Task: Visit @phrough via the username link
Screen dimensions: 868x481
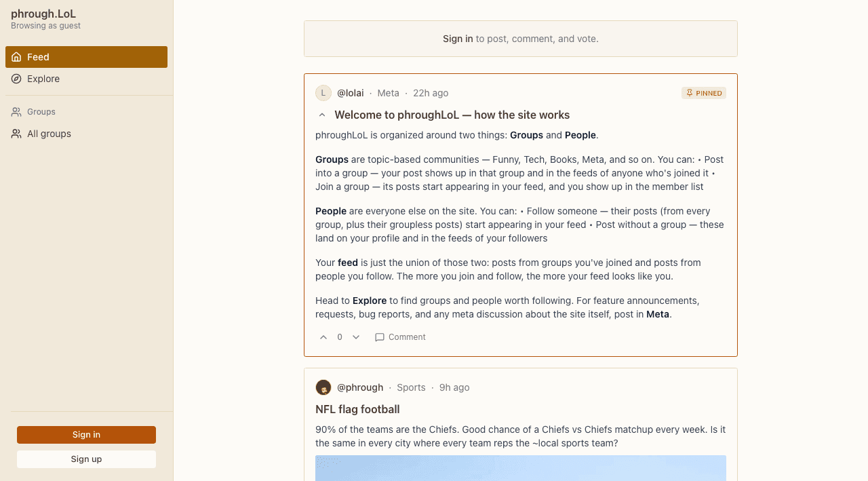Action: coord(360,387)
